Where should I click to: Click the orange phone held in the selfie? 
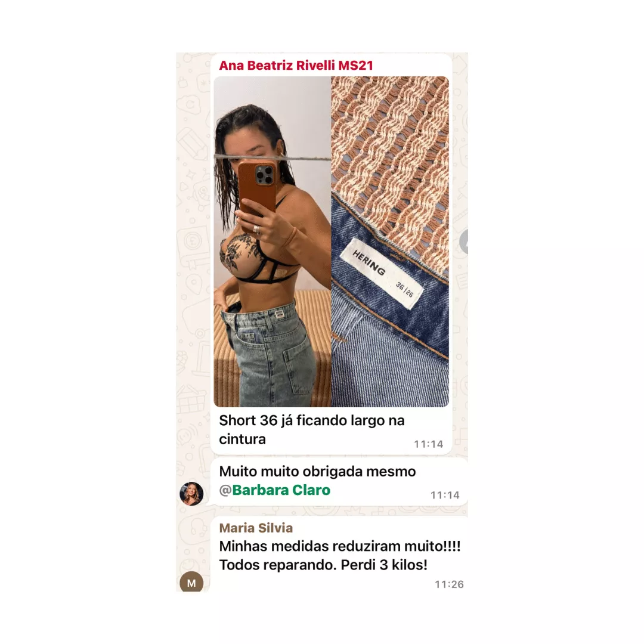click(x=257, y=190)
